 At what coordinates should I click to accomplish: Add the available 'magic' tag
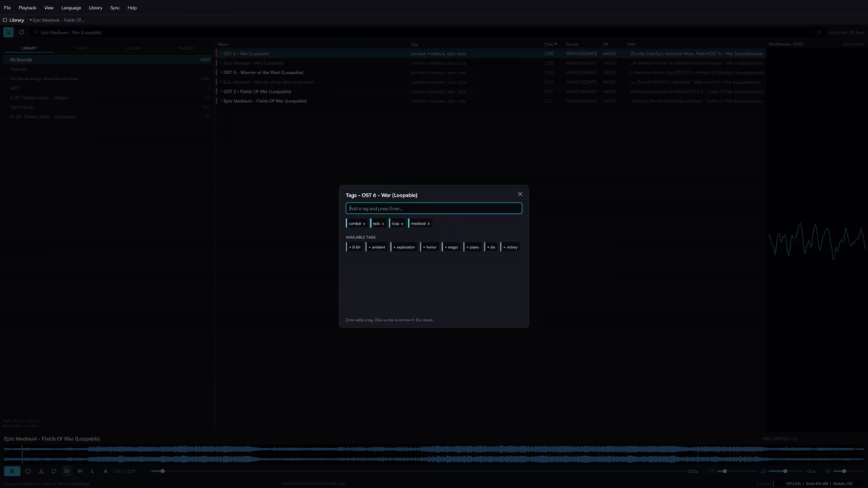click(451, 247)
